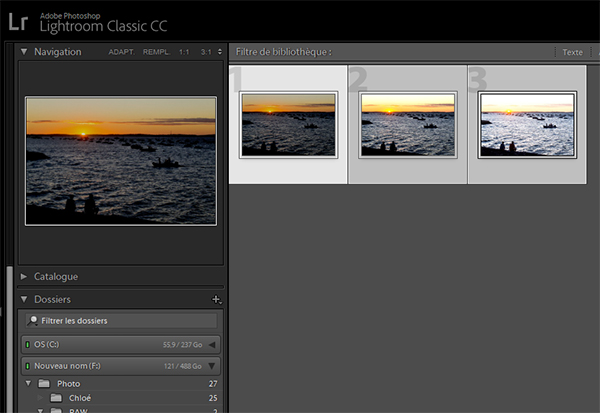Select thumbnail 1, the darkest sunset photo
Viewport: 600px width, 413px height.
coord(289,124)
